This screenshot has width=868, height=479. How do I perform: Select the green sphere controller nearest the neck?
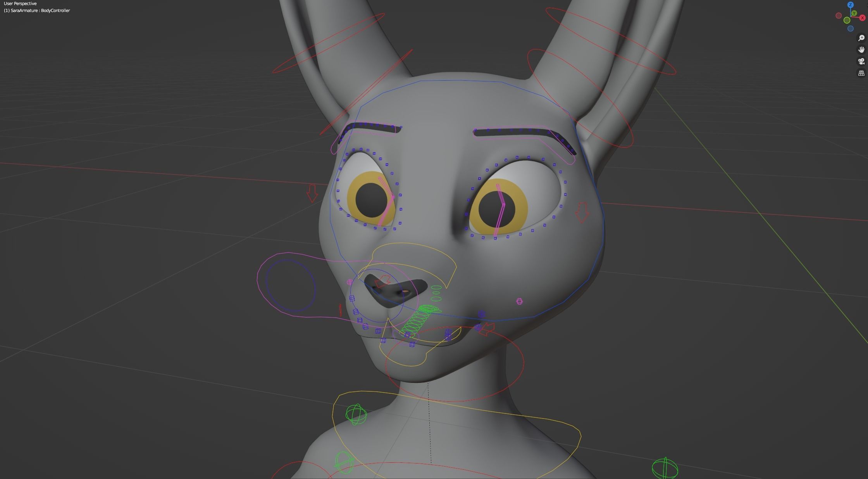pos(356,415)
